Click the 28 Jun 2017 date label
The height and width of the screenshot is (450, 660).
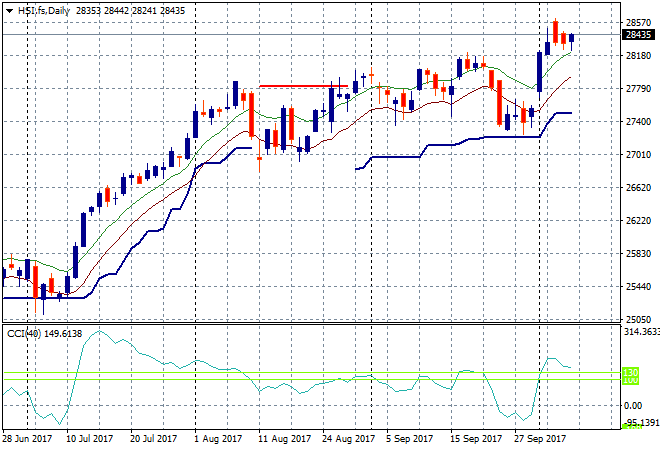27,439
